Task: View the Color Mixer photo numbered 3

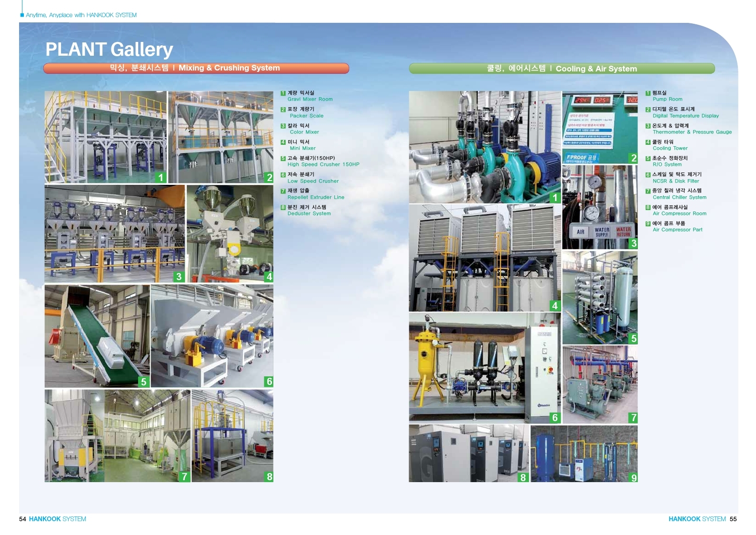Action: click(x=115, y=233)
